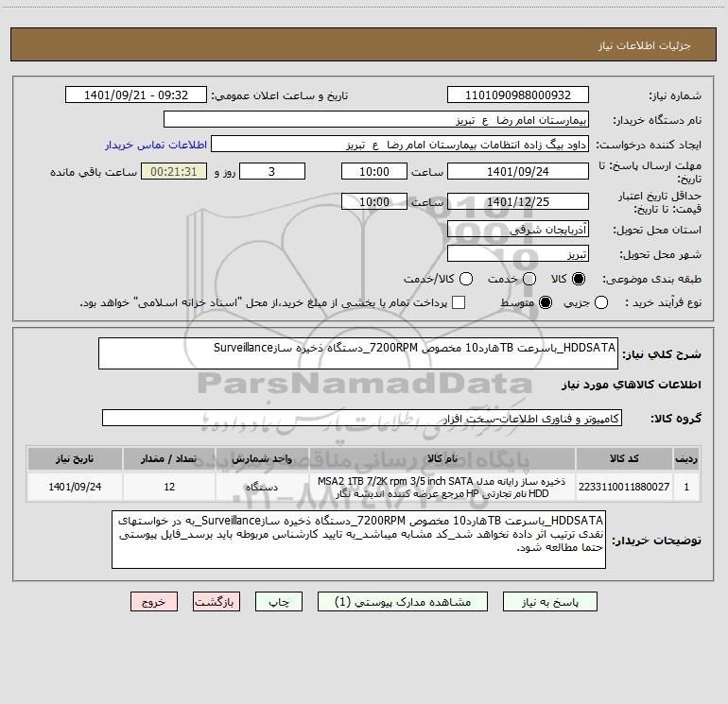Viewport: 728px width, 704px height.
Task: Click the توضیحات خریدار text area
Action: (x=358, y=540)
